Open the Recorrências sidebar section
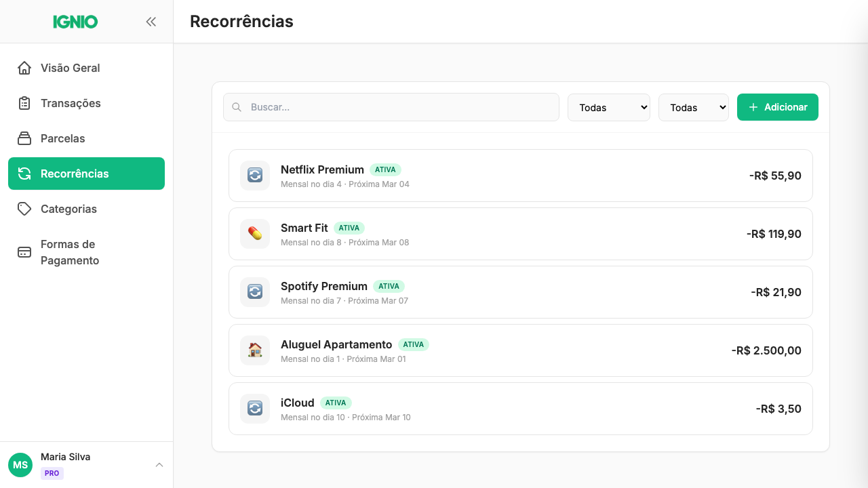This screenshot has height=488, width=868. pyautogui.click(x=75, y=174)
